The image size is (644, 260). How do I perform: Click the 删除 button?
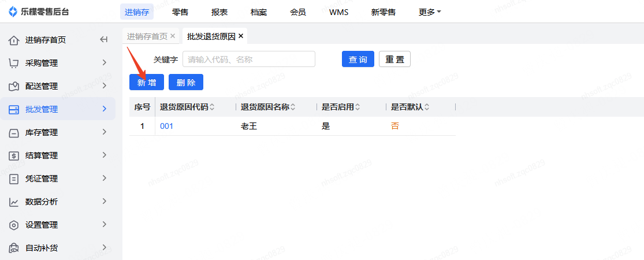click(x=186, y=82)
